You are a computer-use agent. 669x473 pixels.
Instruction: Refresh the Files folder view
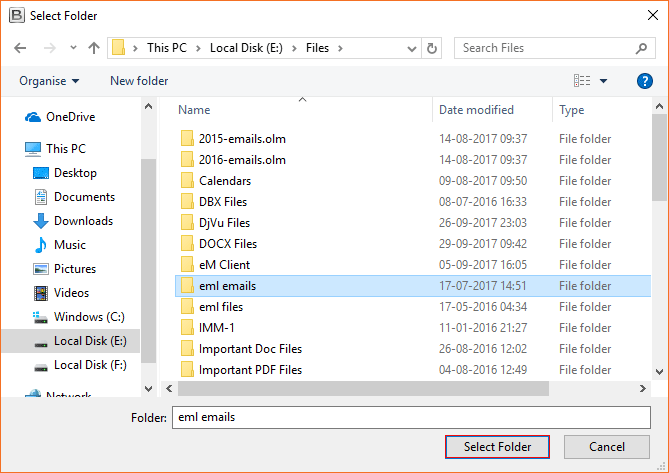432,48
